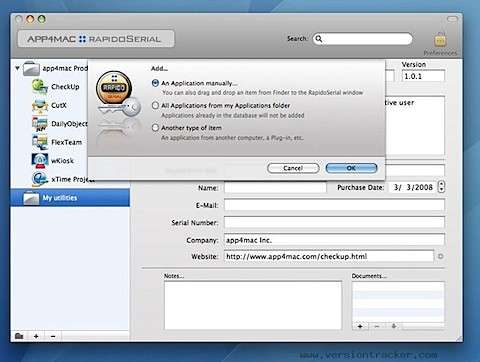Remove the selected item with sidebar minus button

click(x=53, y=336)
